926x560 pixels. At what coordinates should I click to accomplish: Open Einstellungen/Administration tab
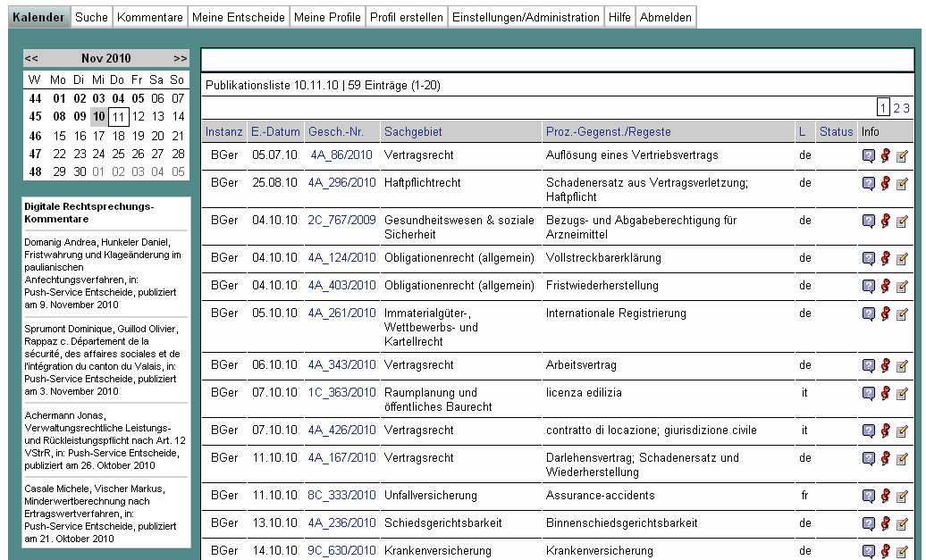[524, 17]
